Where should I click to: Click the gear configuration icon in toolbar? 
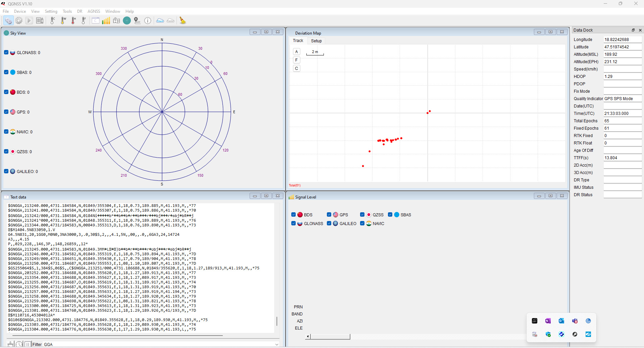(19, 21)
